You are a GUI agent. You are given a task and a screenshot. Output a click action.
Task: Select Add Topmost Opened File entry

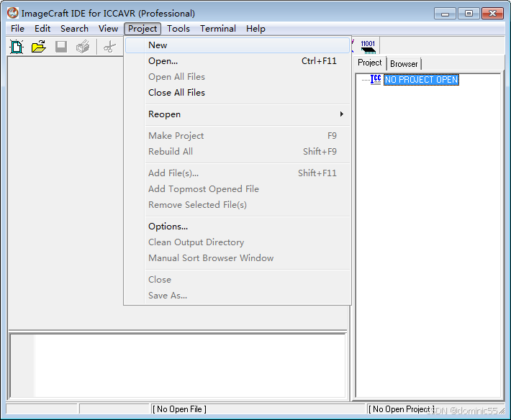point(238,189)
